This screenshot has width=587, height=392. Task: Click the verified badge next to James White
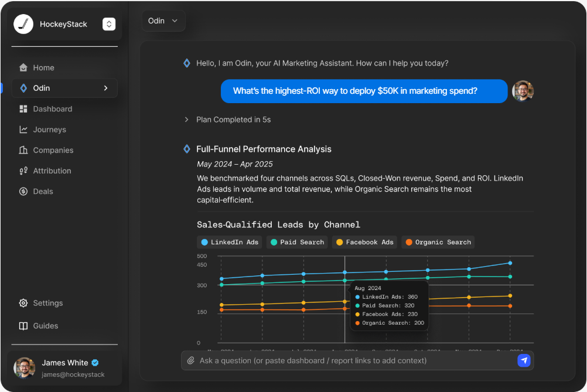95,363
